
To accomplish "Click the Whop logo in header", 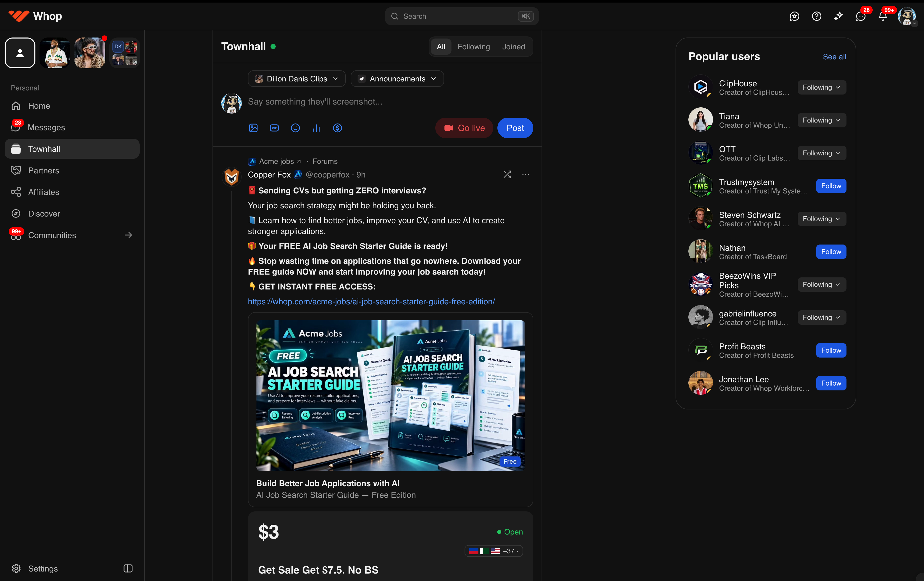I will pyautogui.click(x=35, y=16).
